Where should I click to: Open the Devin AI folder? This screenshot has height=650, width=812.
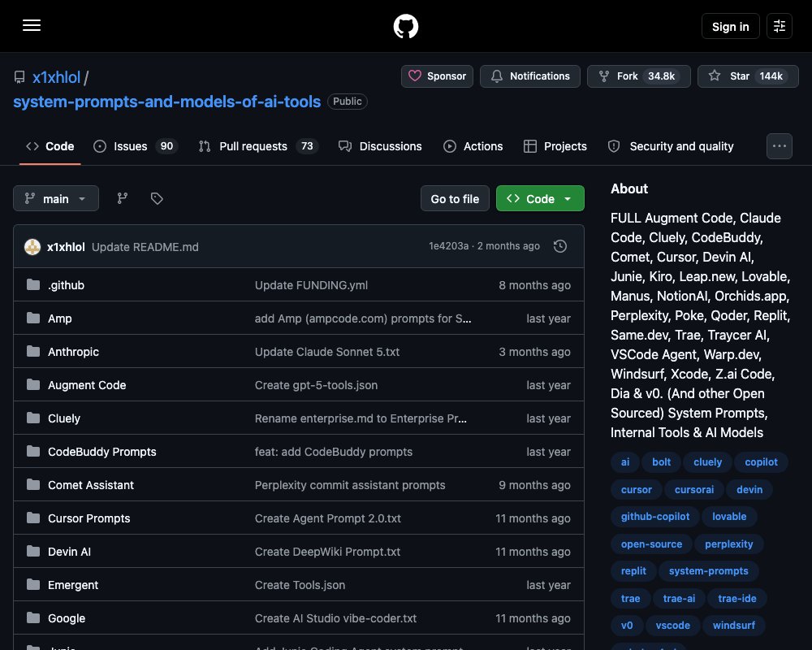(69, 552)
